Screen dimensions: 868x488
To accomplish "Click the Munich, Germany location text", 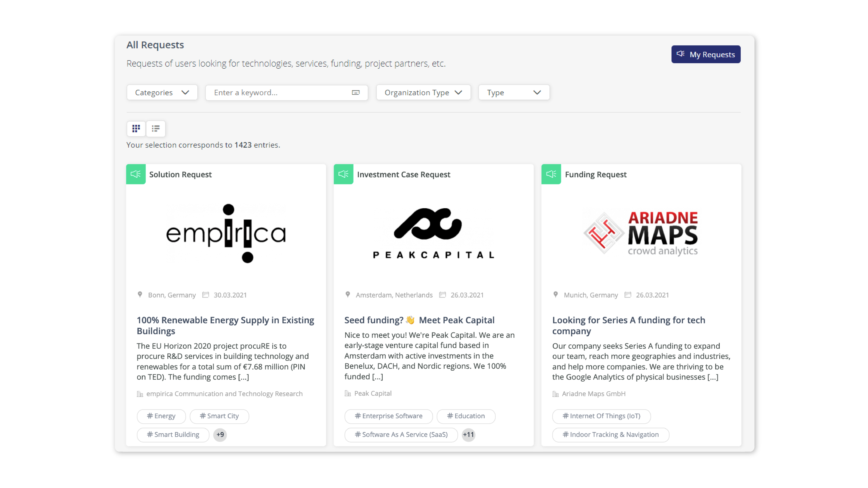I will click(591, 295).
